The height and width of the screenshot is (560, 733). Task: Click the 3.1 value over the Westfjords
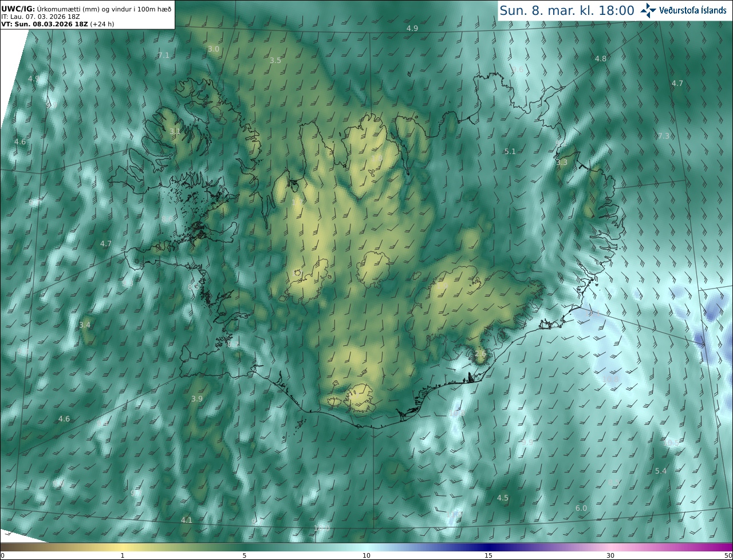[175, 131]
